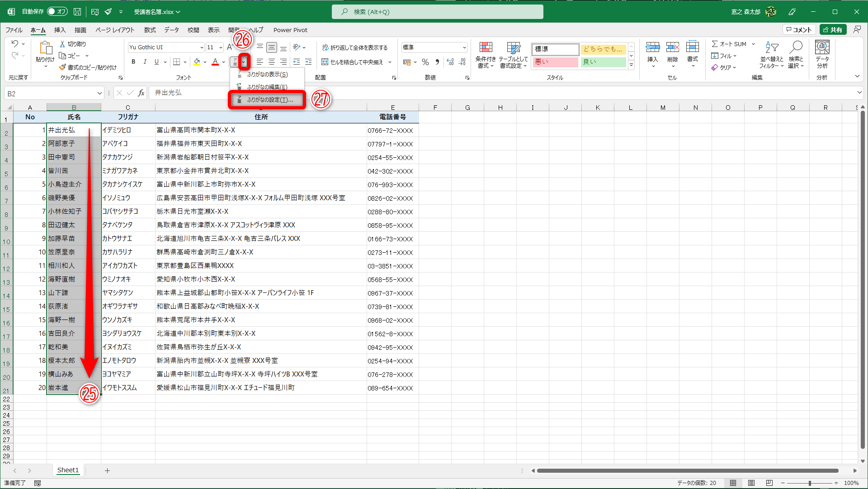Expand the font size dropdown
This screenshot has height=489, width=868.
tap(221, 47)
